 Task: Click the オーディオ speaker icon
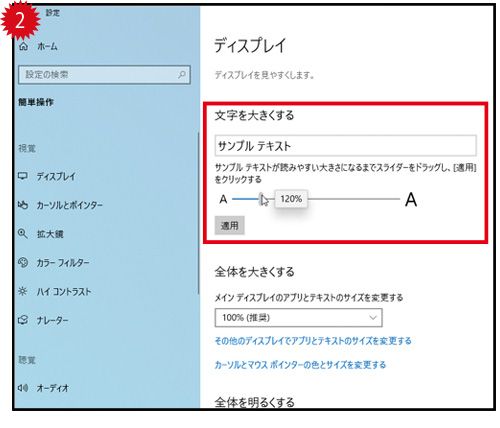tap(23, 388)
